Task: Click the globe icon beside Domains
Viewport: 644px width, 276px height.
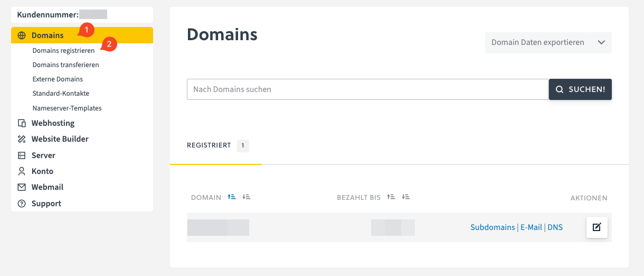Action: (22, 35)
